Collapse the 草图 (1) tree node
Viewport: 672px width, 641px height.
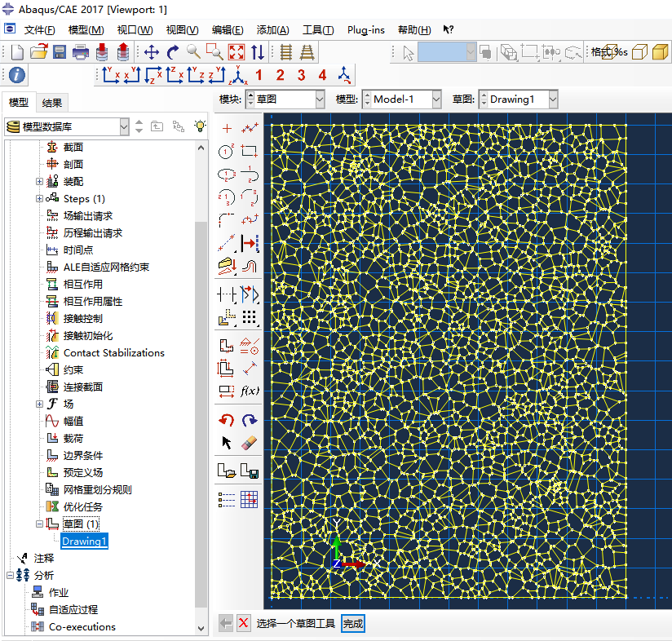tap(39, 524)
